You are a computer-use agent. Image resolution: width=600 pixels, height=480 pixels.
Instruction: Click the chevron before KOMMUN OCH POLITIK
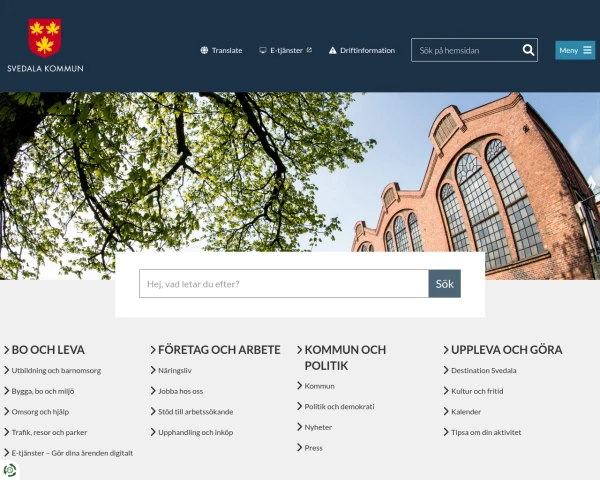click(300, 349)
